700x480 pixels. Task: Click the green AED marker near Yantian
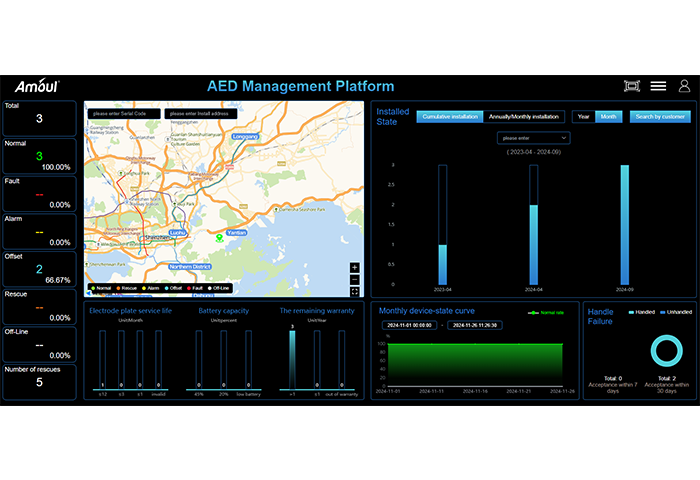click(220, 237)
